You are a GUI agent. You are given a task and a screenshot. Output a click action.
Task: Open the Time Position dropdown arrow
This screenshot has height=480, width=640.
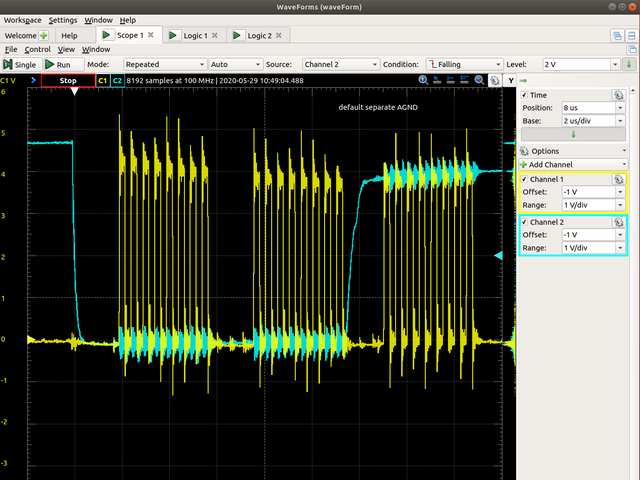coord(620,108)
